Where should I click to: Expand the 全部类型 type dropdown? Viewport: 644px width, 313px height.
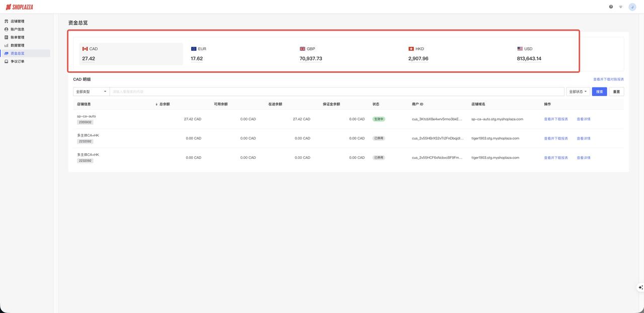[x=91, y=92]
